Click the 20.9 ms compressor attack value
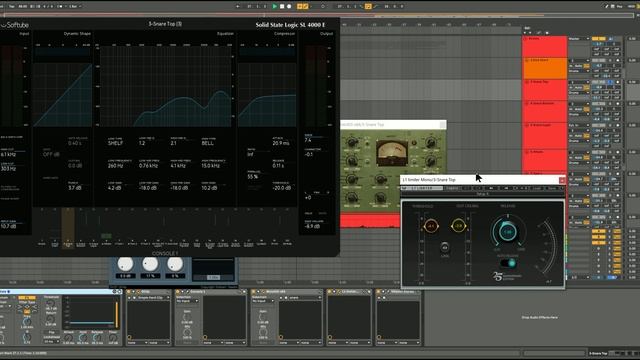The height and width of the screenshot is (360, 640). pyautogui.click(x=281, y=143)
